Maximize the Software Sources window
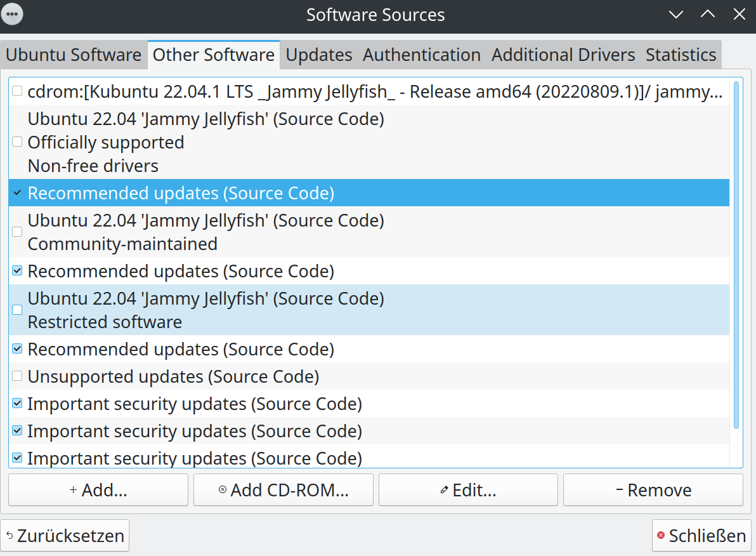The height and width of the screenshot is (556, 756). (x=707, y=15)
